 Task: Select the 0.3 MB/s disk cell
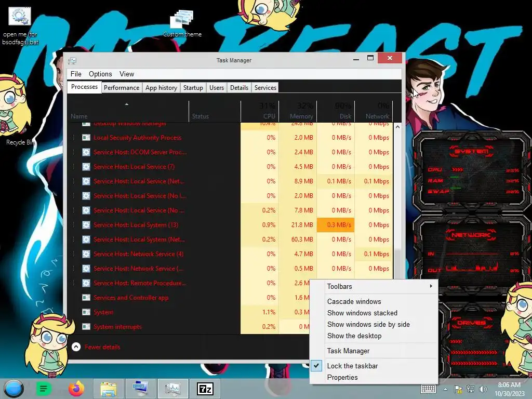336,224
